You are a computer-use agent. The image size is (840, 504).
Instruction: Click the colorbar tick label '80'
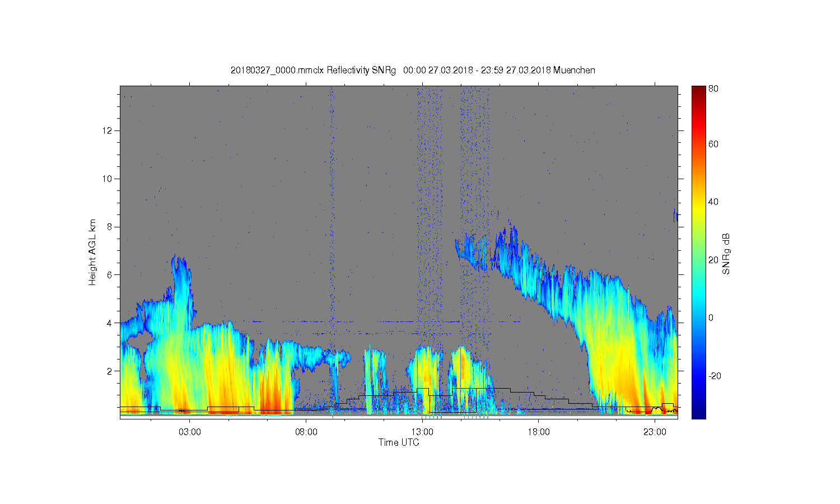coord(713,89)
